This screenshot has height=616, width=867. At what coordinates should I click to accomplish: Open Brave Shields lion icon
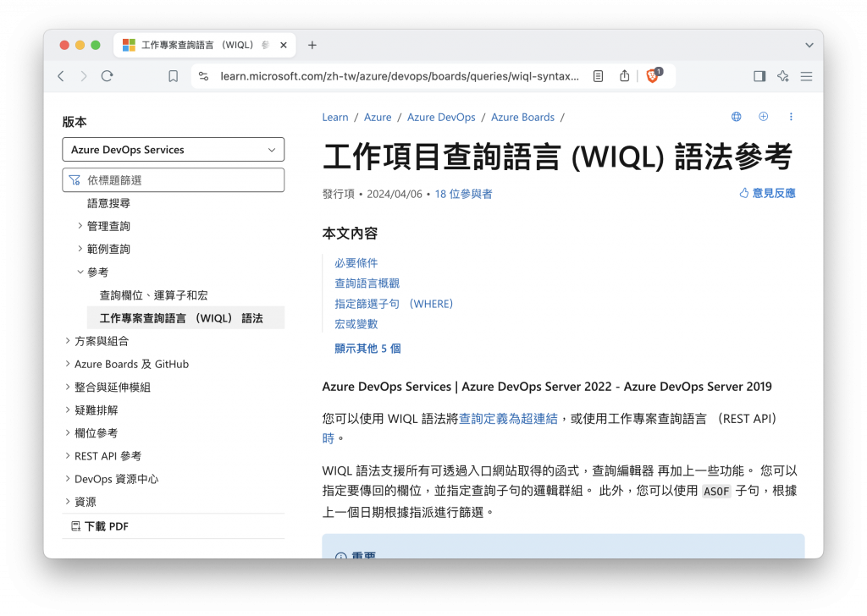pos(653,75)
